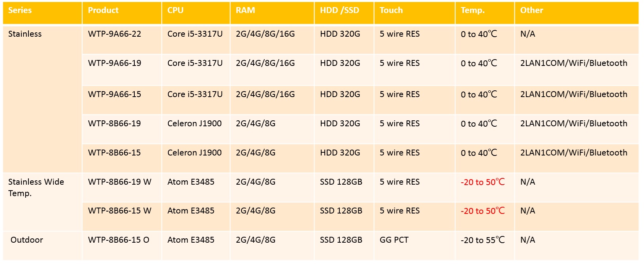Image resolution: width=644 pixels, height=264 pixels.
Task: Select the Stainless series cell
Action: pos(25,34)
